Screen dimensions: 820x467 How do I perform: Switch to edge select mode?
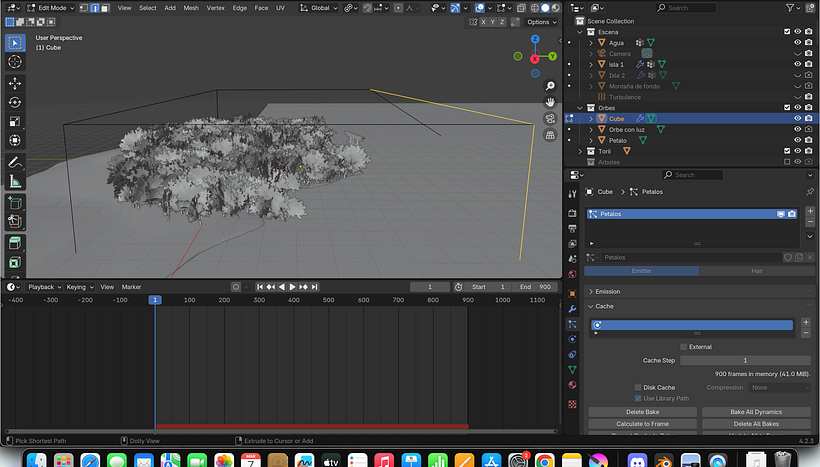click(x=95, y=8)
